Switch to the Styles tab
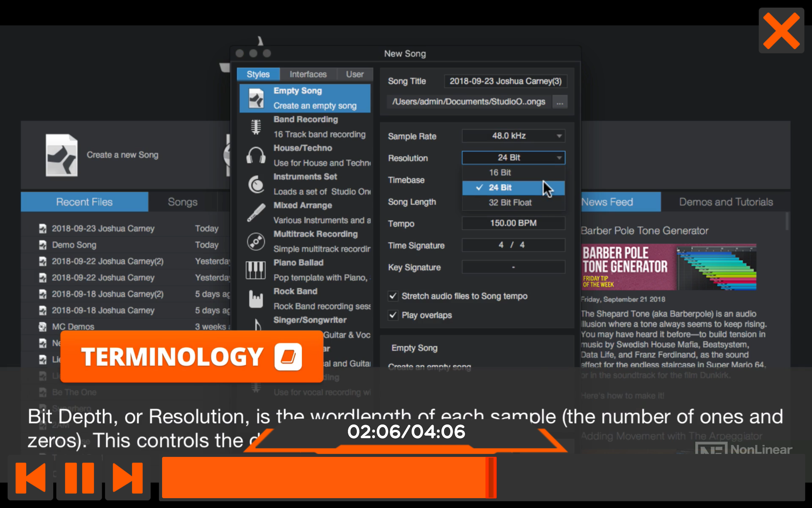Image resolution: width=812 pixels, height=508 pixels. [x=258, y=74]
